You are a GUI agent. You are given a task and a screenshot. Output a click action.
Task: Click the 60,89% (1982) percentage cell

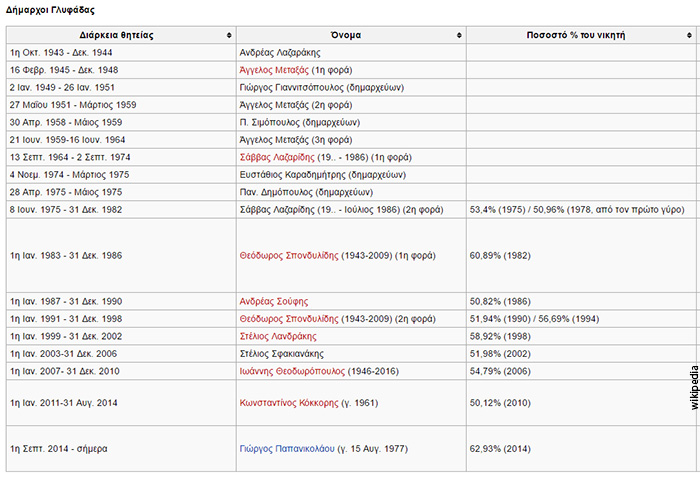(500, 256)
